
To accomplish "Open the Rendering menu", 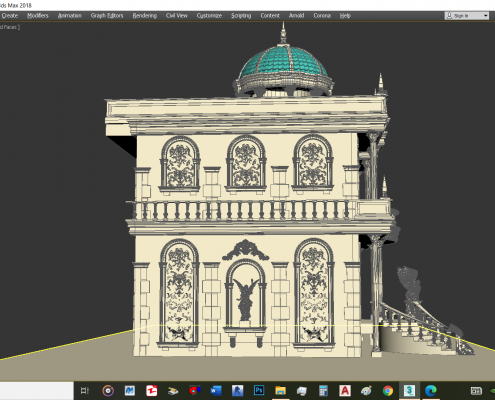I will point(145,16).
